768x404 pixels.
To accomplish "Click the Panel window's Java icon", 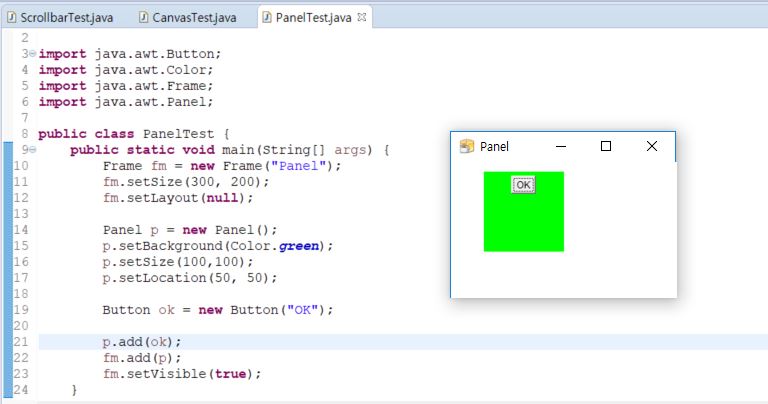I will click(x=467, y=146).
